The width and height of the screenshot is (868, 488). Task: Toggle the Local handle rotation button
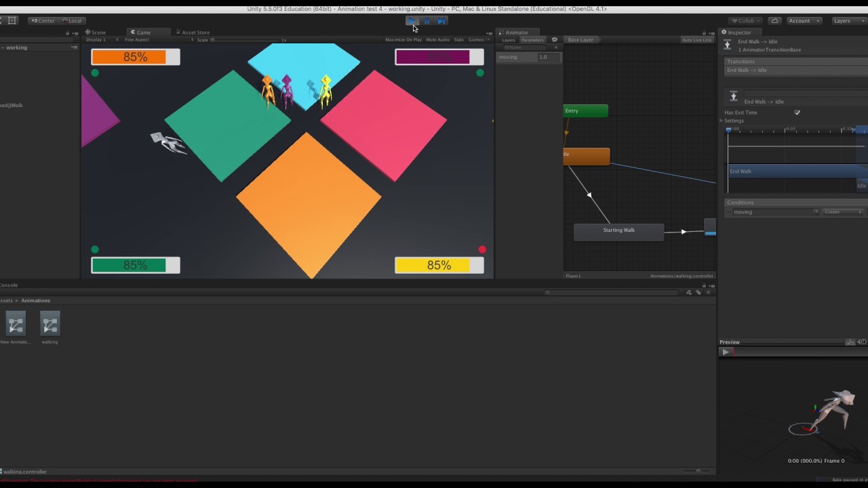(72, 21)
